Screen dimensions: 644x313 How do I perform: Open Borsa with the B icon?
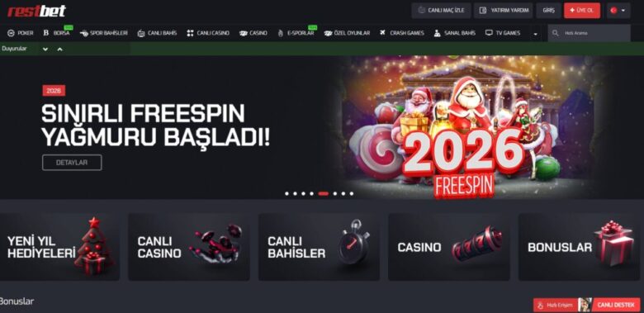(x=46, y=33)
